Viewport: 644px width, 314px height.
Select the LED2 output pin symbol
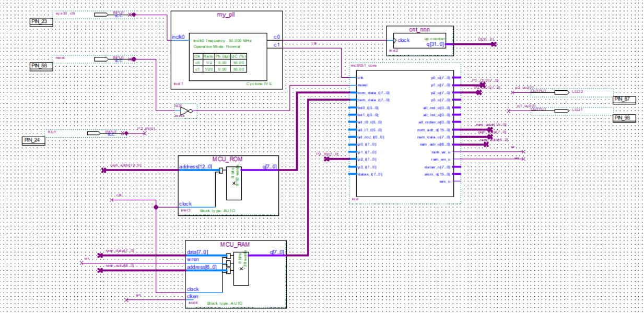pos(562,92)
